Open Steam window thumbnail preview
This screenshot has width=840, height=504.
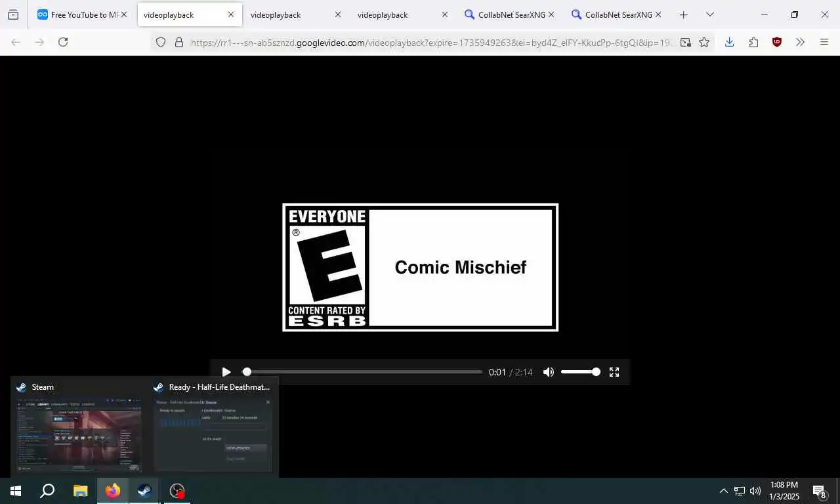tap(79, 427)
